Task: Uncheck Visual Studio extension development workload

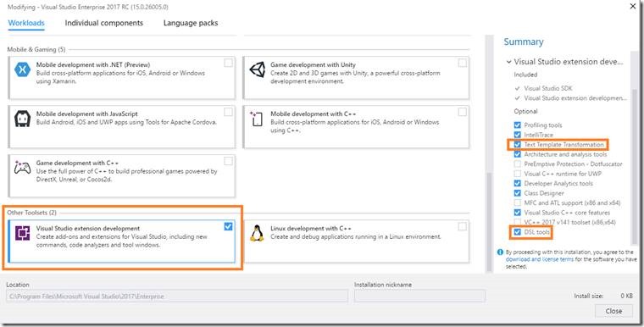Action: click(228, 226)
